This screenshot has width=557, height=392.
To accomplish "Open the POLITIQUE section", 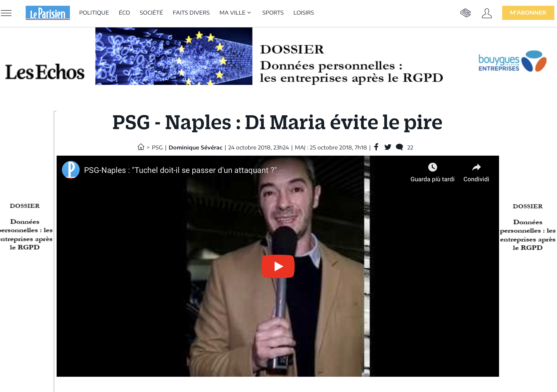I will 94,13.
